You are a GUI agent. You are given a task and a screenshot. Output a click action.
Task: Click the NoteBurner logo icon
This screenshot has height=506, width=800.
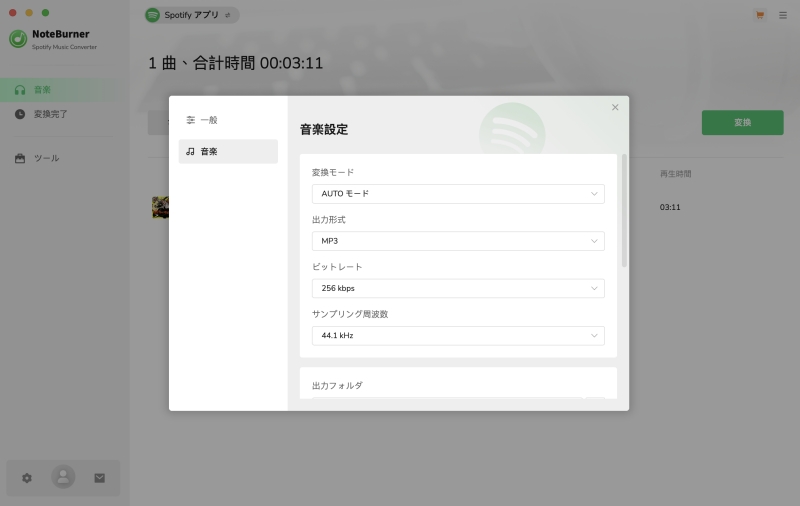point(18,39)
